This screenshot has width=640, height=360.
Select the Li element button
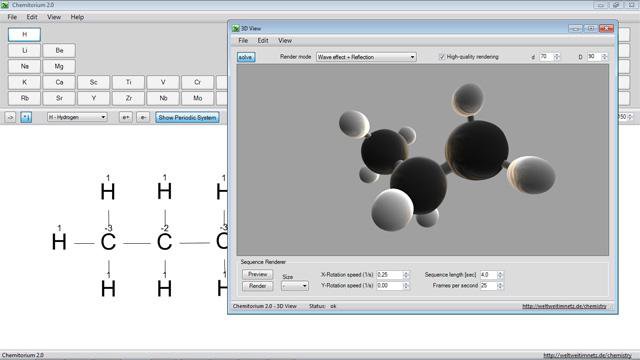[x=24, y=51]
